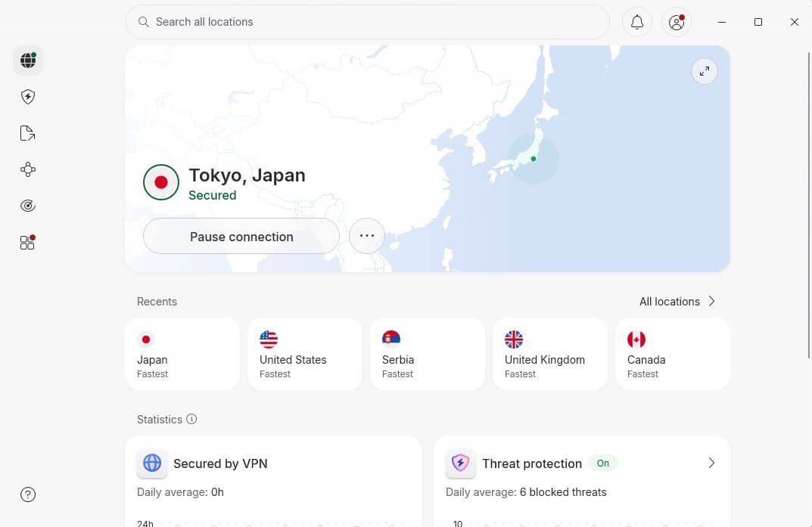Expand the map to full view
The width and height of the screenshot is (812, 527).
tap(705, 71)
